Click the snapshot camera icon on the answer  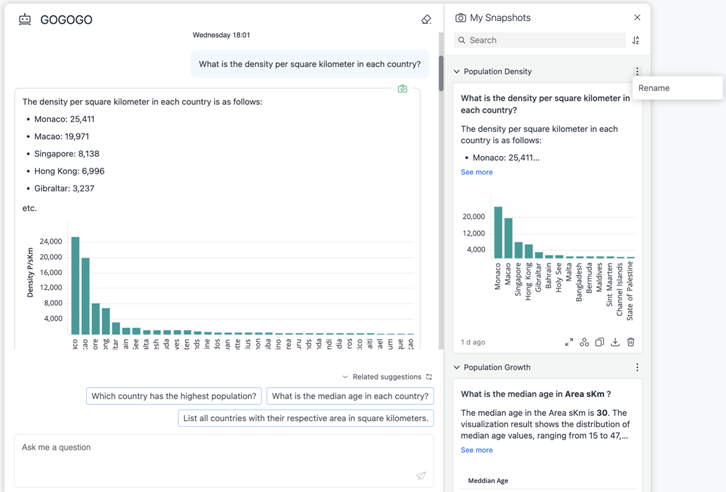pyautogui.click(x=402, y=89)
